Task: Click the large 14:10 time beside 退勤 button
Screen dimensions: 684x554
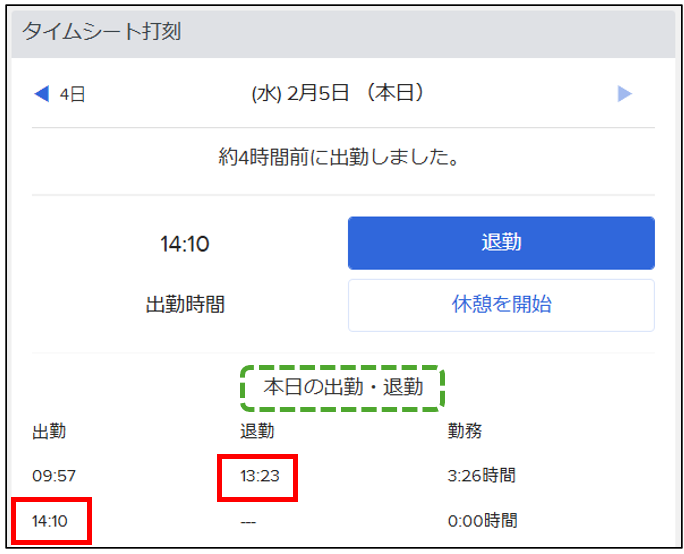Action: [x=185, y=243]
